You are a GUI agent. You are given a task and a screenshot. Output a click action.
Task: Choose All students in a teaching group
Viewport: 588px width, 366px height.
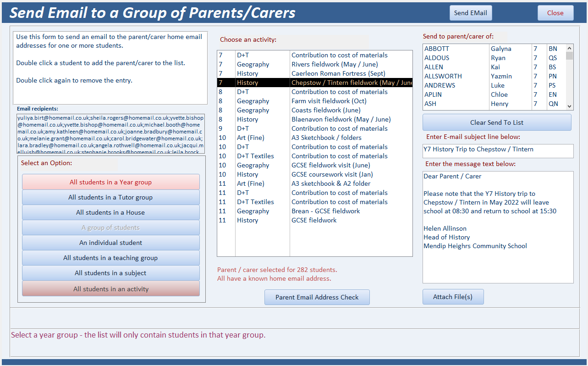pos(111,258)
